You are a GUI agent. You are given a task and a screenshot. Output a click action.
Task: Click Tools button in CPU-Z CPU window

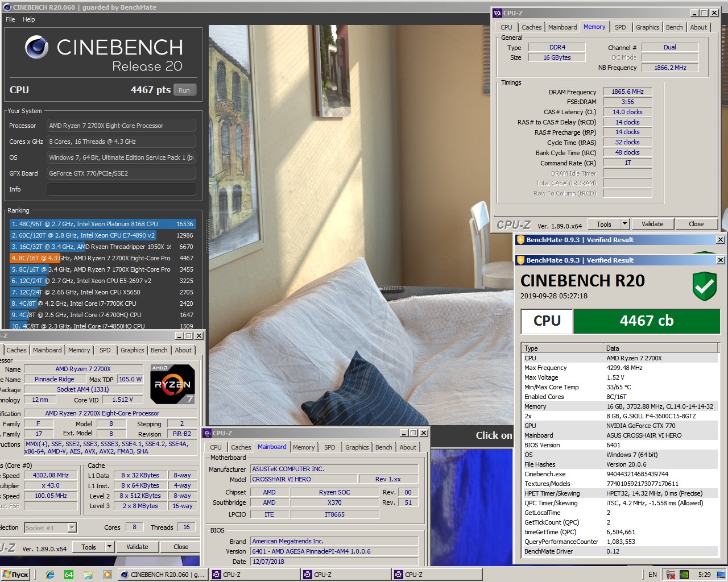click(89, 547)
